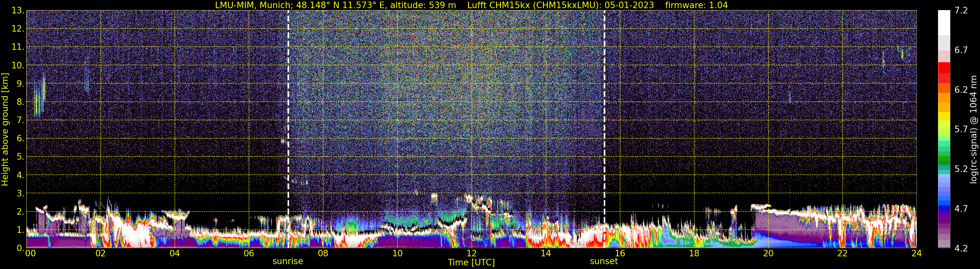The height and width of the screenshot is (269, 980).
Task: Click the height tick label '4.'
Action: pos(20,175)
